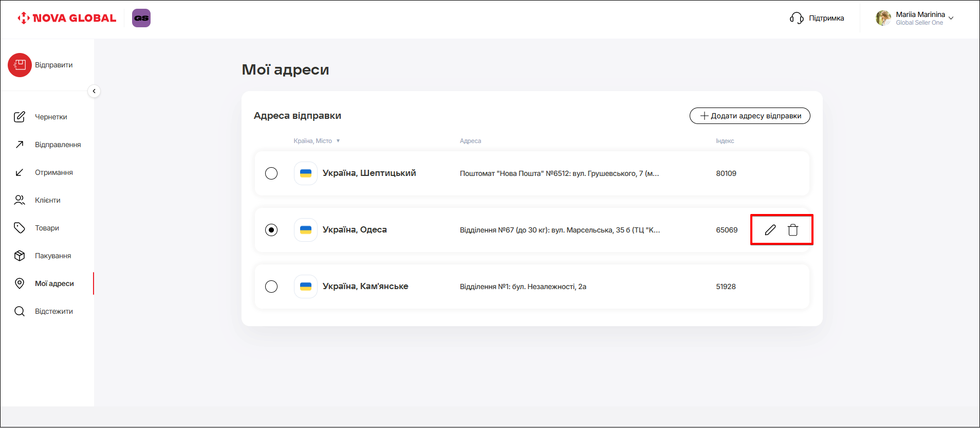Open the Пакування sidebar item

(52, 256)
